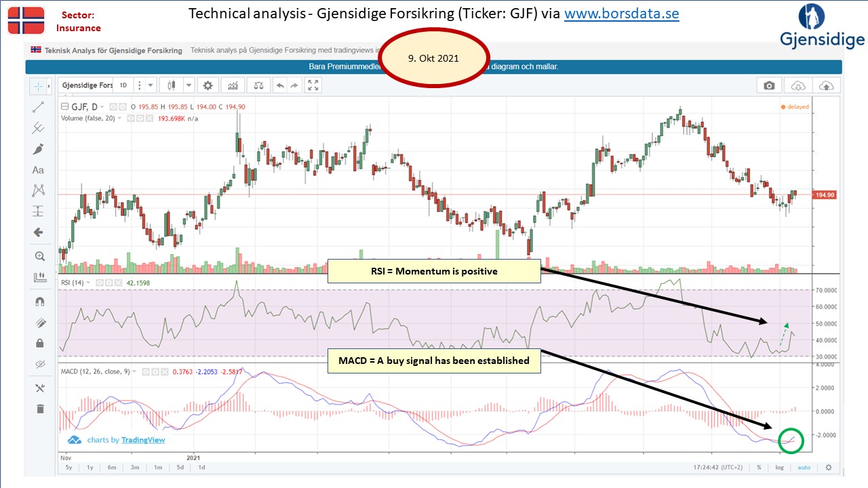The width and height of the screenshot is (868, 488).
Task: Activate the magnet snap mode
Action: [39, 302]
